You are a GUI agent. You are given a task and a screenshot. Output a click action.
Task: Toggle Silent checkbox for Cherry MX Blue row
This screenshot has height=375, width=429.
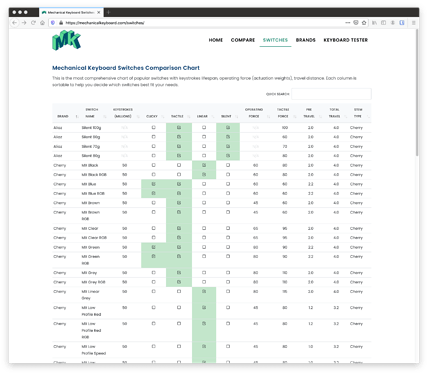tap(228, 184)
